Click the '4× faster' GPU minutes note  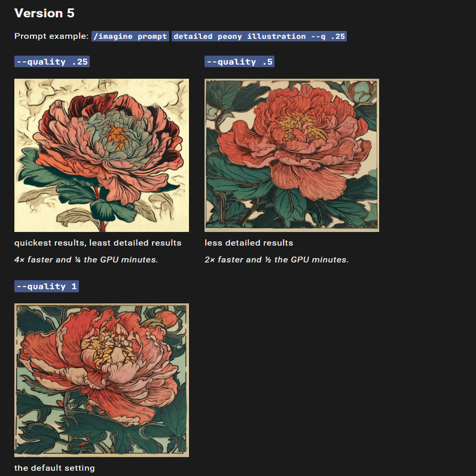pyautogui.click(x=86, y=260)
